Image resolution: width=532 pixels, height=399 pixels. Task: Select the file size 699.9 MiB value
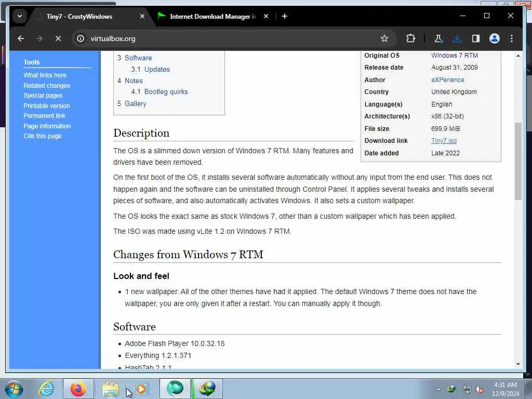[445, 129]
